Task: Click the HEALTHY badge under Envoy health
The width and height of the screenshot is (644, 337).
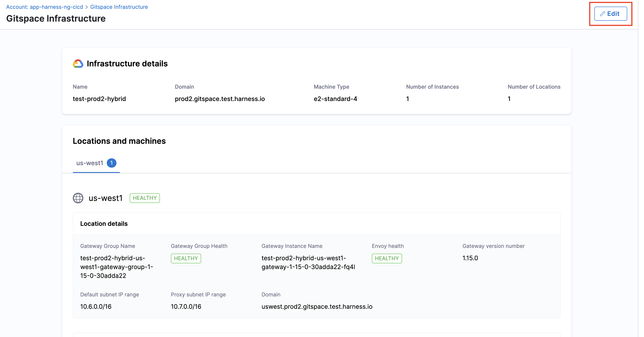Action: coord(386,258)
